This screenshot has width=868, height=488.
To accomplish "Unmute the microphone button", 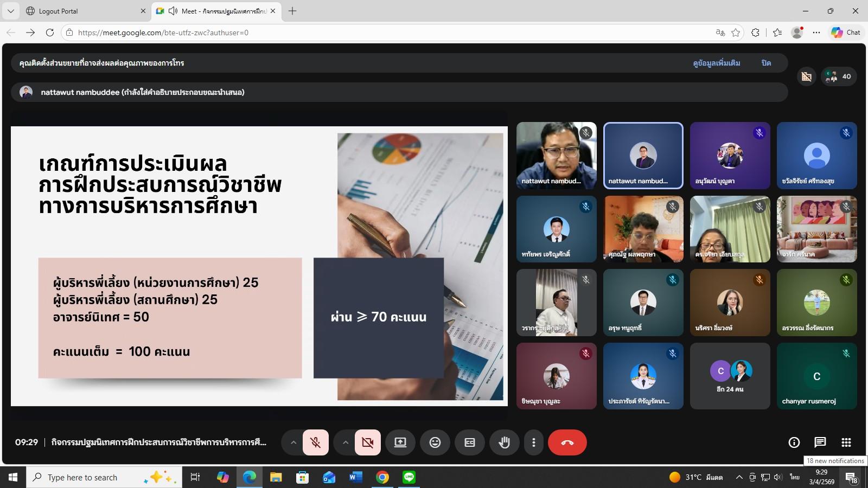I will pos(315,442).
